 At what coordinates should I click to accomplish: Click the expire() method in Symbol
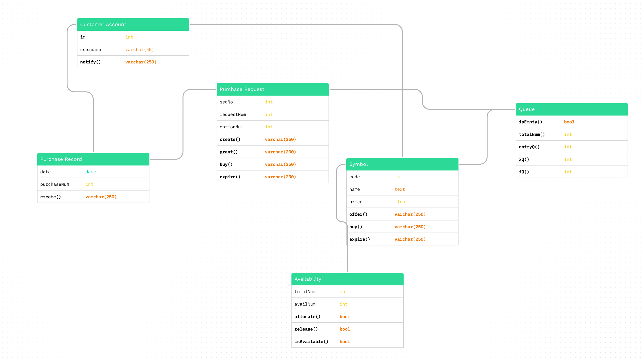pos(380,239)
